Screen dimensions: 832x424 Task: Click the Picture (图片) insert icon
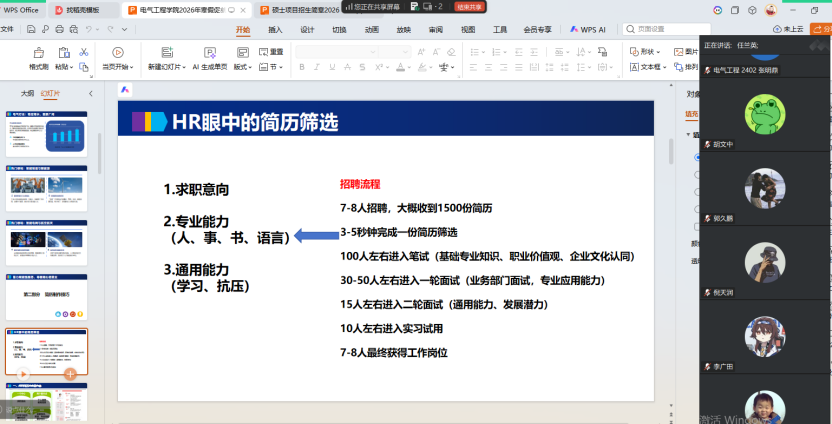pos(692,52)
